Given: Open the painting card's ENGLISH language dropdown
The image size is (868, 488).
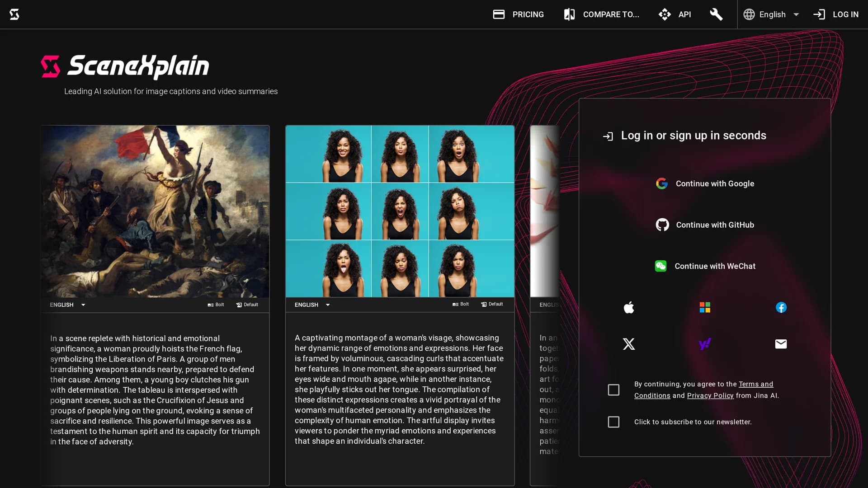Looking at the screenshot, I should click(x=68, y=305).
